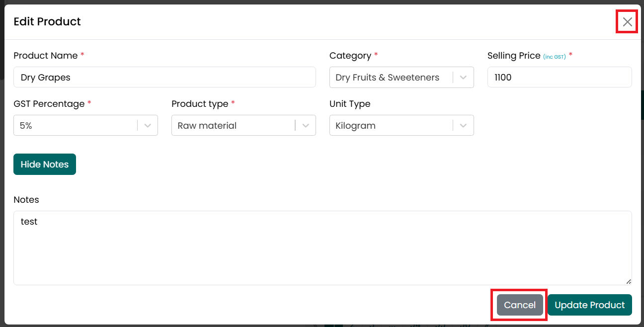Click the Edit Product dialog title
This screenshot has width=644, height=327.
point(47,22)
